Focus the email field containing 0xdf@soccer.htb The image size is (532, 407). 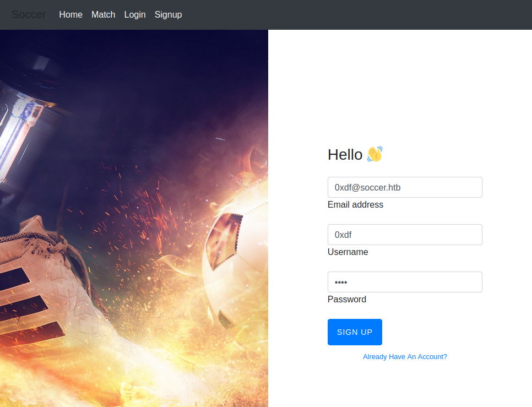click(x=405, y=187)
